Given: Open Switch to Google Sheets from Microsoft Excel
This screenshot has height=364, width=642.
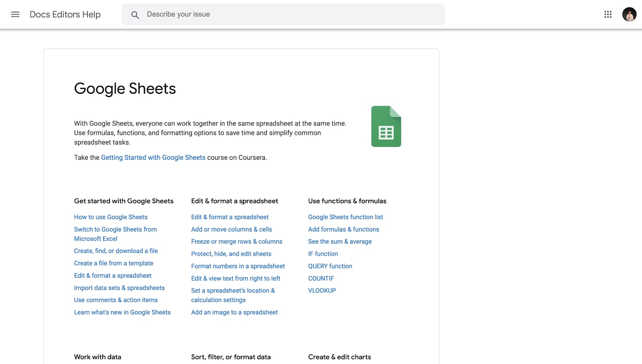Looking at the screenshot, I should pos(116,234).
